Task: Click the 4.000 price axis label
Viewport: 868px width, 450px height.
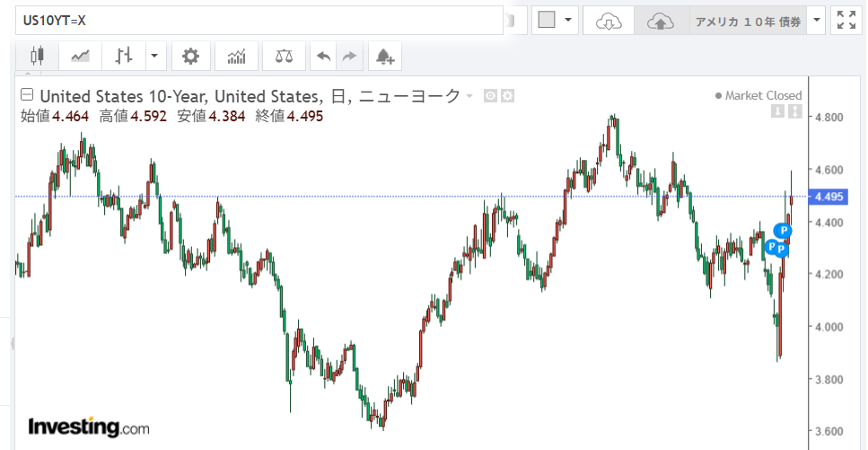Action: (x=829, y=327)
